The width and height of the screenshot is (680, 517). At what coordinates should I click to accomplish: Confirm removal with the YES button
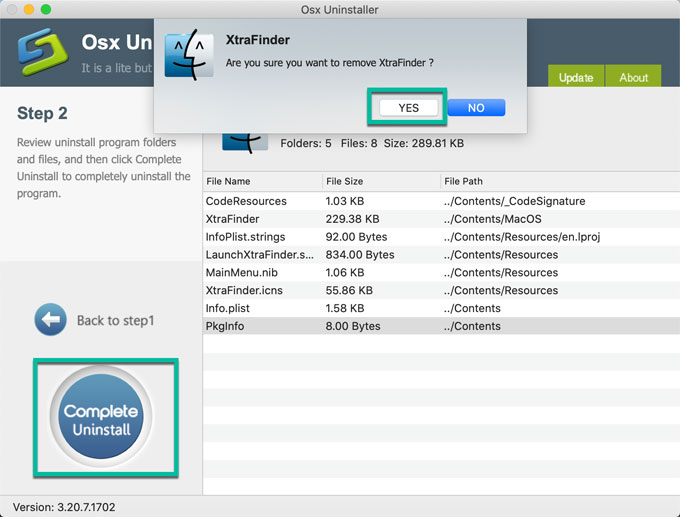coord(408,108)
